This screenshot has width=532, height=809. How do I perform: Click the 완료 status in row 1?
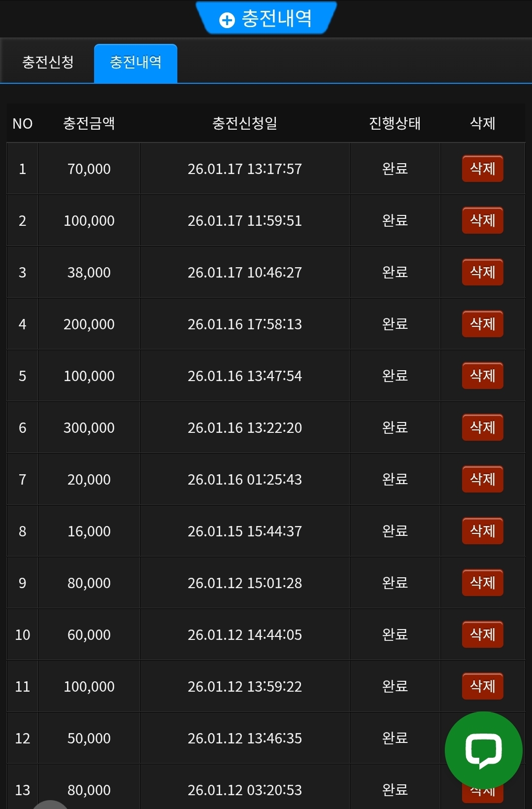click(x=395, y=169)
